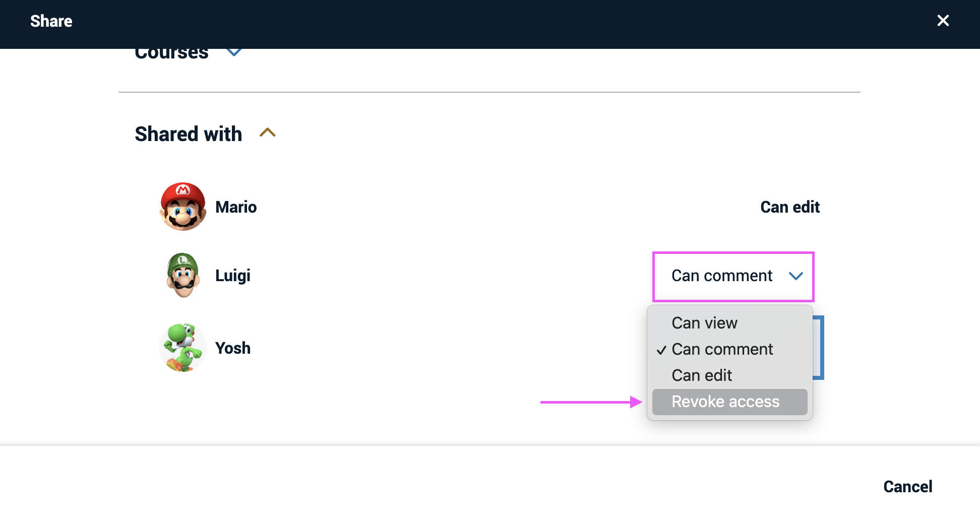Click the Yosh name label
The image size is (980, 526).
[x=233, y=348]
